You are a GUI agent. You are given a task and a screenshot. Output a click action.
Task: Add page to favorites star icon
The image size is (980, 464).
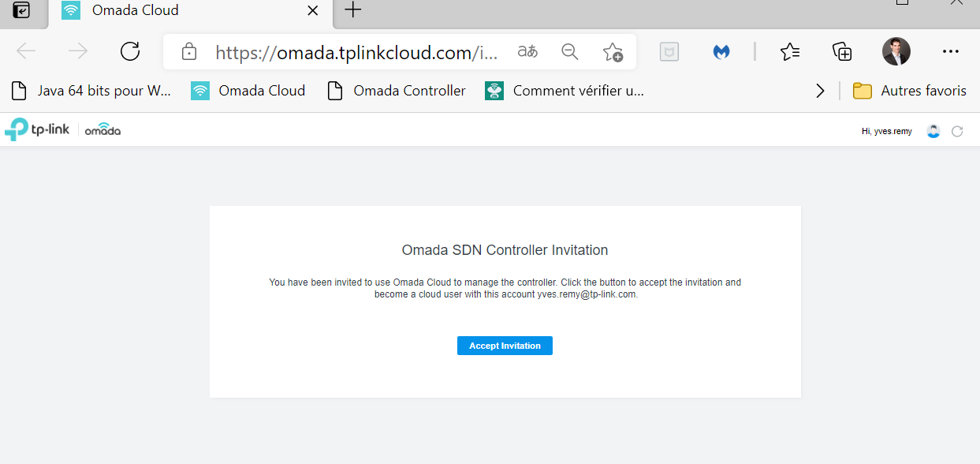[x=613, y=52]
